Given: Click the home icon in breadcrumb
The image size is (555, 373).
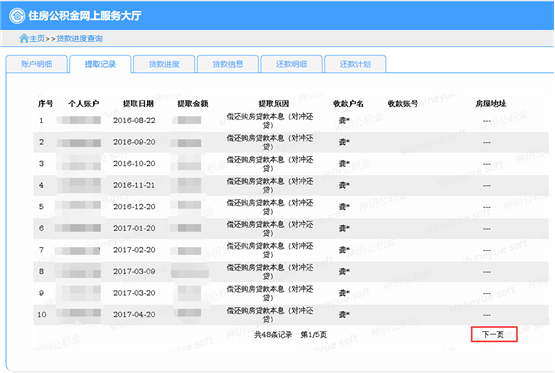Looking at the screenshot, I should [24, 38].
